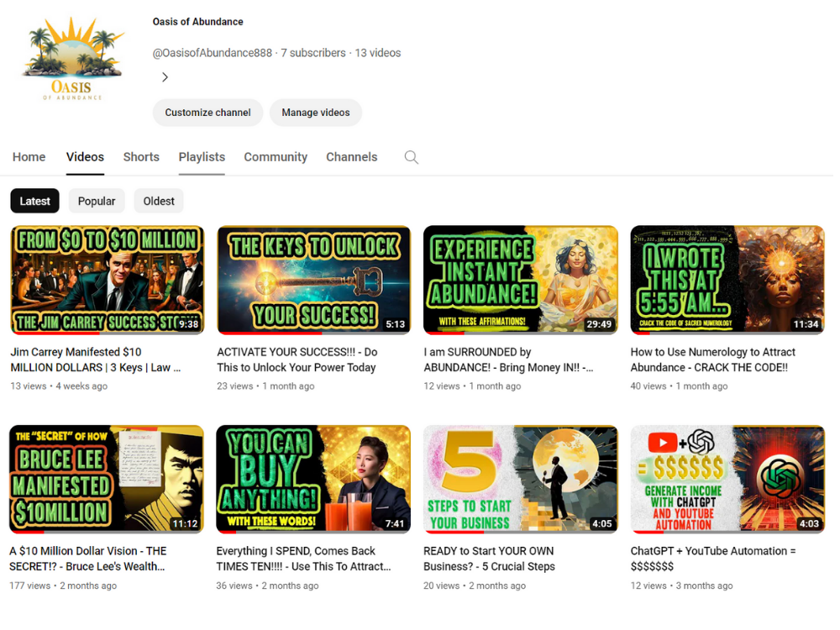
Task: Select the Latest sort chip
Action: click(34, 201)
